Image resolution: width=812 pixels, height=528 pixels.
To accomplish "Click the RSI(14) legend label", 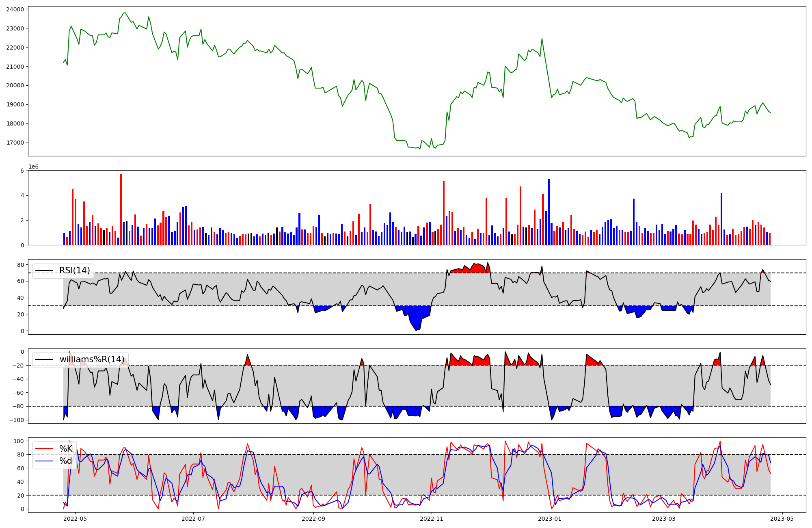I will click(75, 270).
